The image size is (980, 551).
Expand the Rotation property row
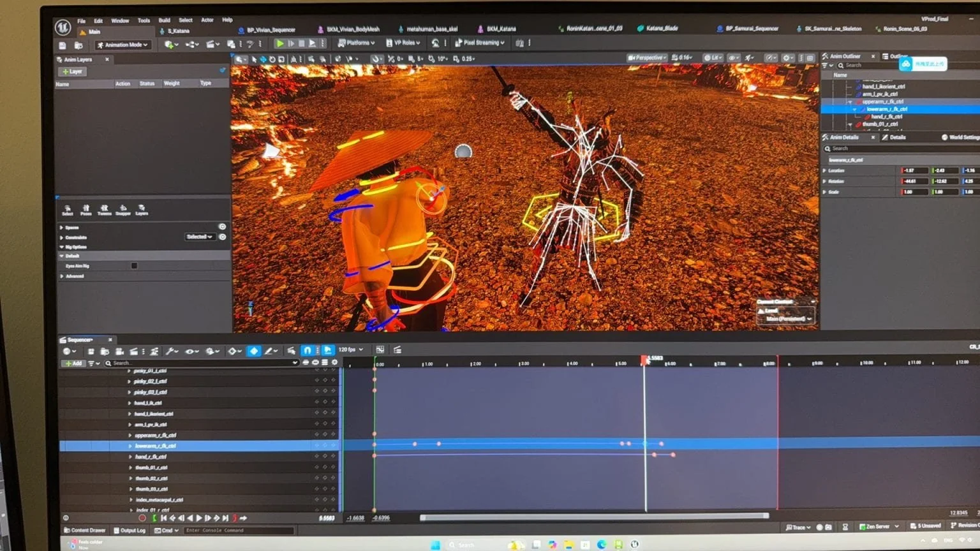[824, 181]
